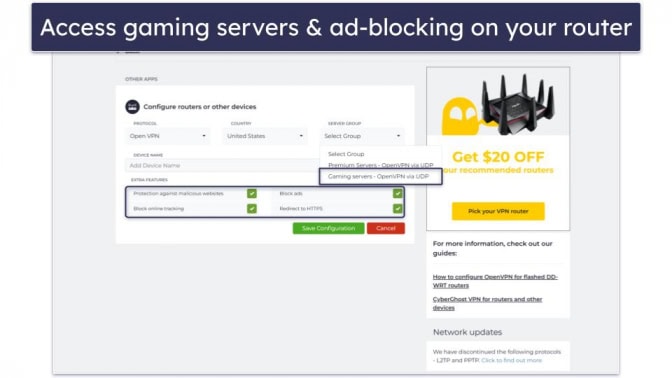Click the 'Get $20 OFF' promo text
The height and width of the screenshot is (378, 672).
point(498,157)
